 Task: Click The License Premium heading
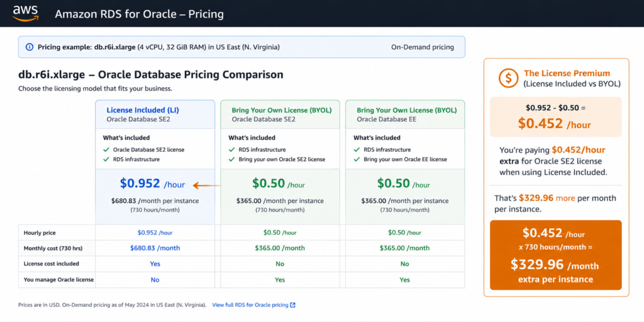[567, 74]
